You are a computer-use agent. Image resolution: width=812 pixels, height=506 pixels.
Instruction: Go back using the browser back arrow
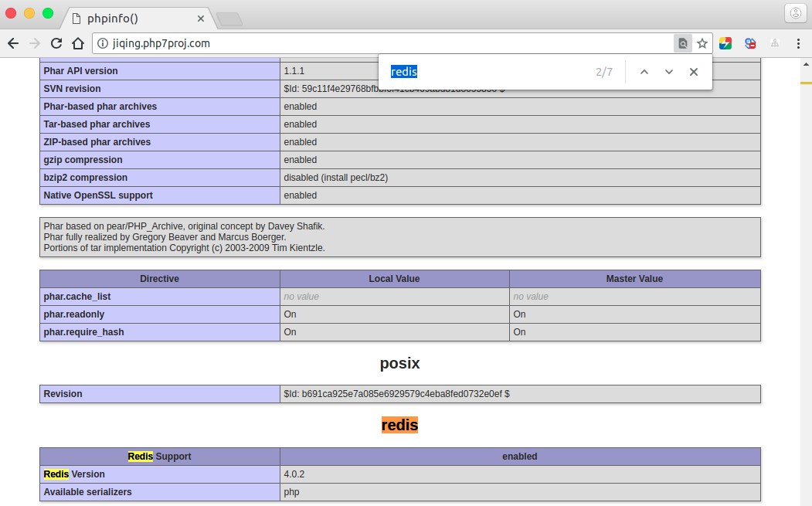(13, 43)
